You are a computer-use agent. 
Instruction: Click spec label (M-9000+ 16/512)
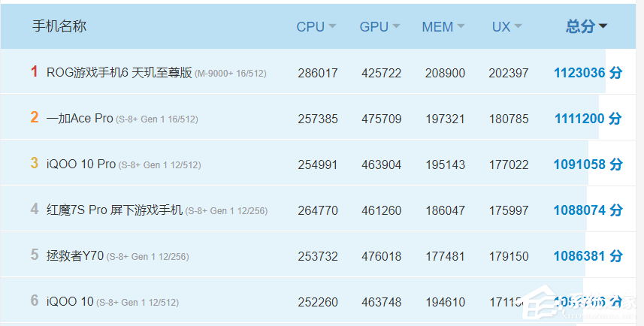(x=231, y=74)
